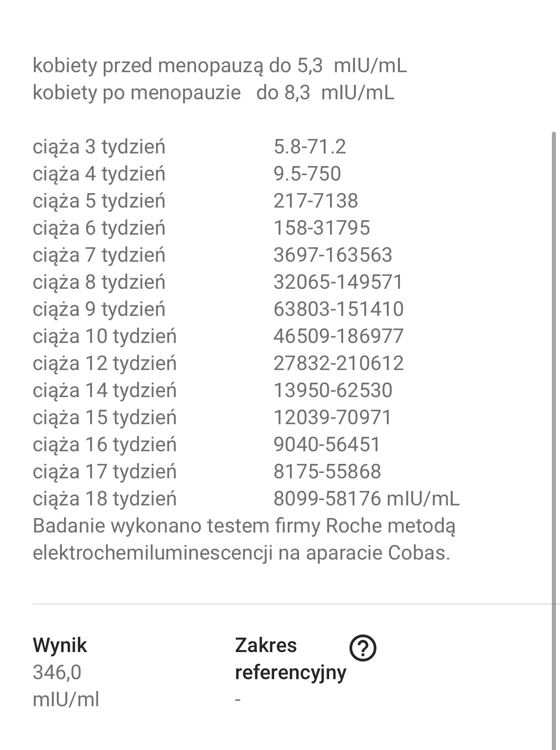The image size is (560, 750).
Task: Click the Zakres referencyjny heading
Action: (290, 658)
